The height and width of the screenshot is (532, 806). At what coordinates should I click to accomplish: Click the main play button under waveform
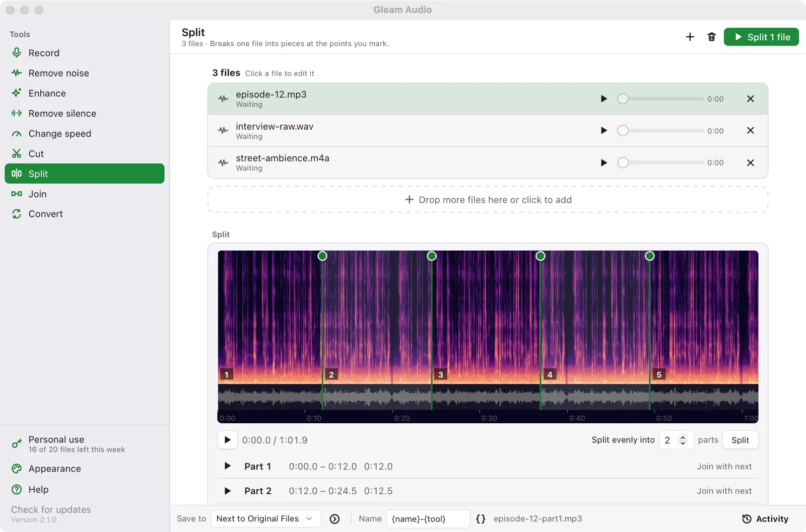pos(227,440)
